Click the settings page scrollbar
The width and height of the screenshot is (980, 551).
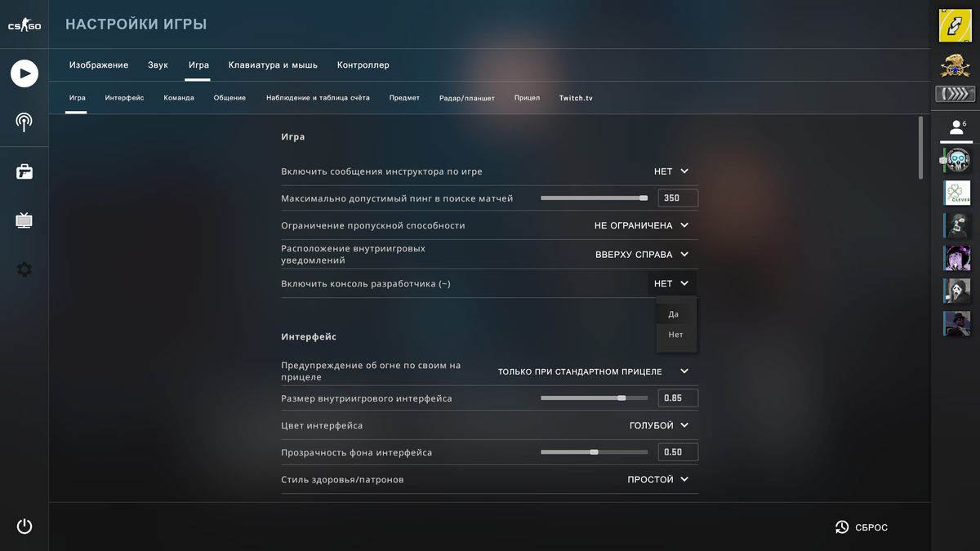920,148
